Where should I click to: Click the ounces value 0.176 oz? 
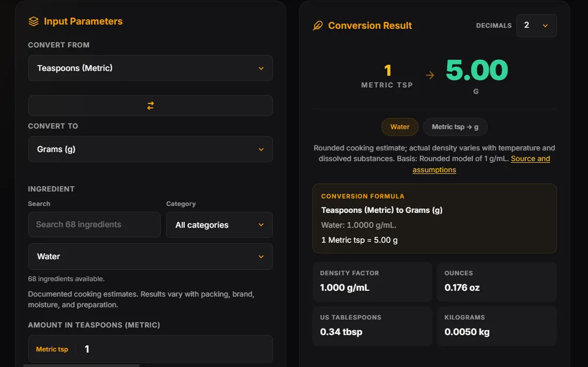462,288
